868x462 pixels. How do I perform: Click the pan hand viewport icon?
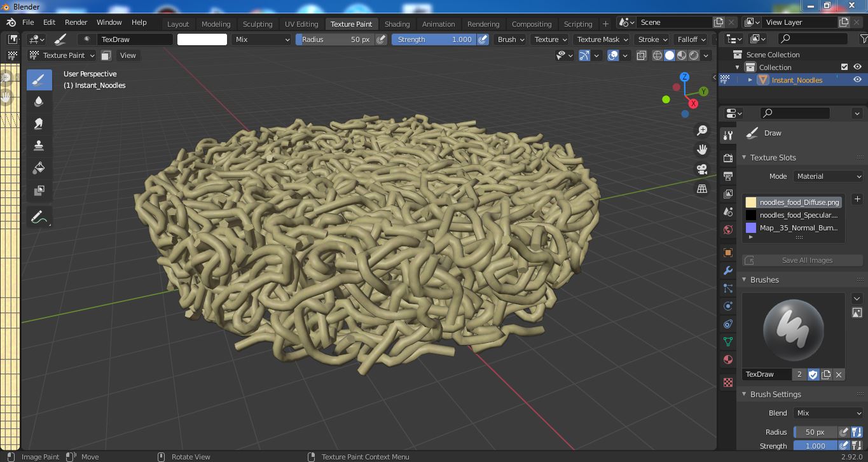702,150
